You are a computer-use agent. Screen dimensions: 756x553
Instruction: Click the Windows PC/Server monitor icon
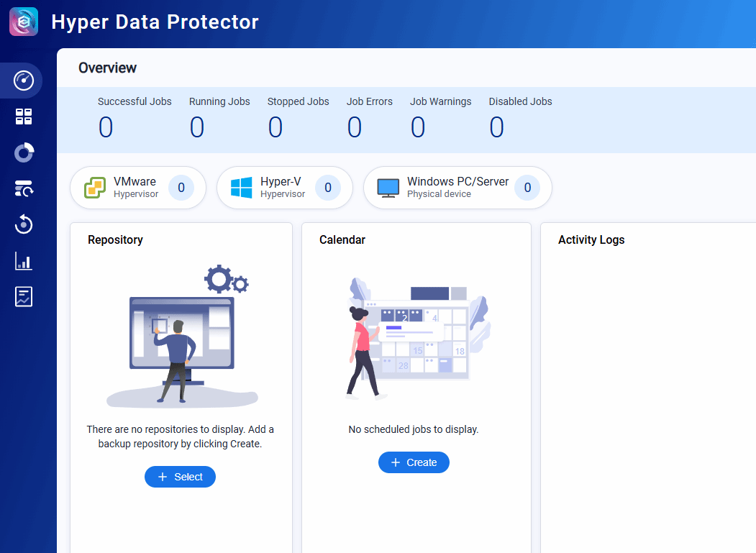[x=388, y=188]
